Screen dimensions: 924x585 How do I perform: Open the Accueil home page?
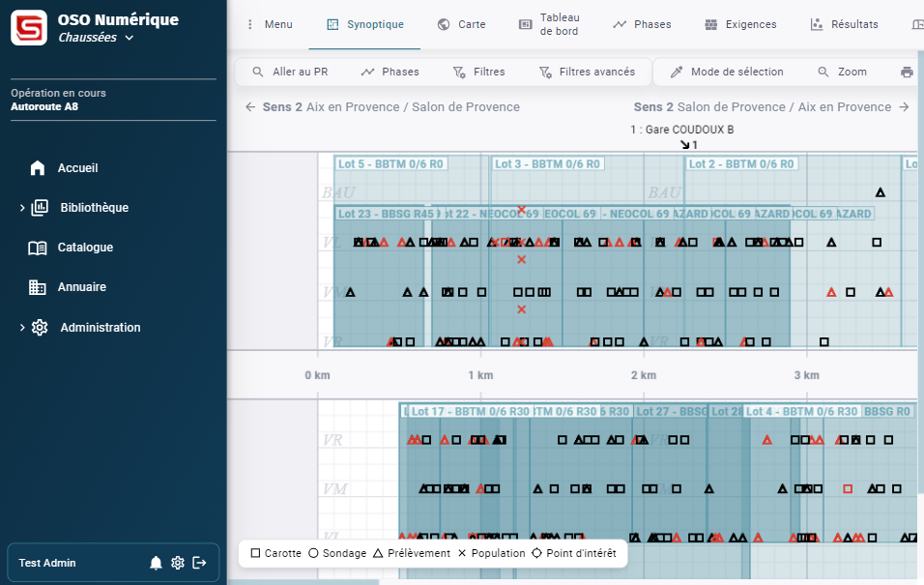77,168
